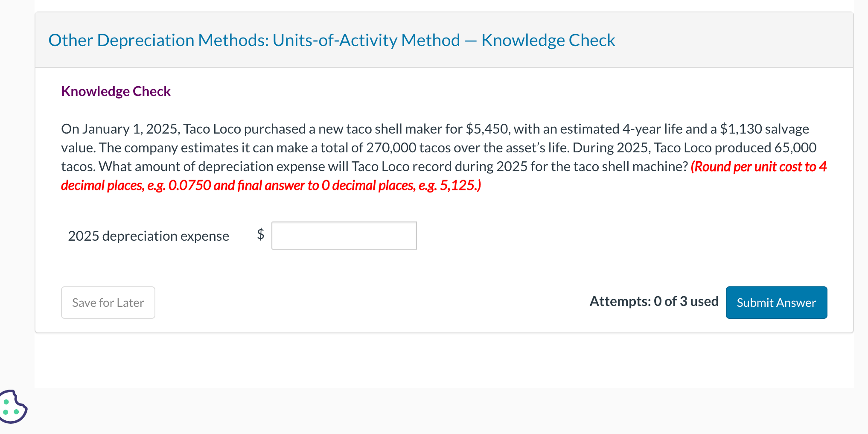Click inside the 2025 depreciation expense field
The image size is (868, 434).
344,235
